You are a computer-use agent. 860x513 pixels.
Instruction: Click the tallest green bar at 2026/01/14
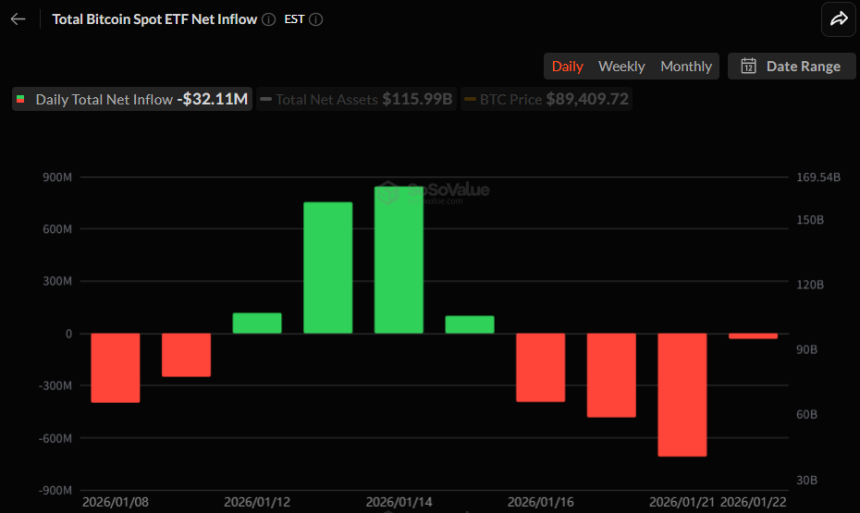point(399,260)
